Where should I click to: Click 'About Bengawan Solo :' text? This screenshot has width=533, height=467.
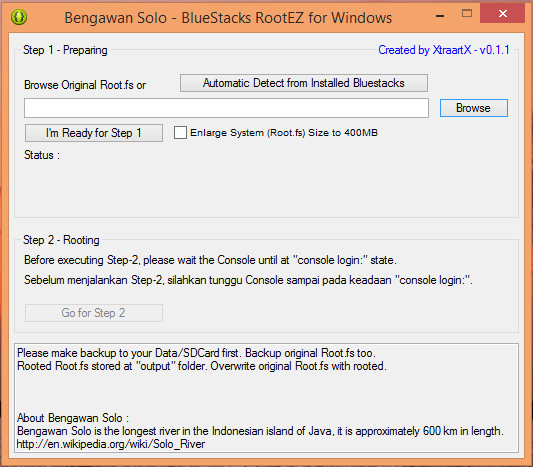(x=73, y=418)
